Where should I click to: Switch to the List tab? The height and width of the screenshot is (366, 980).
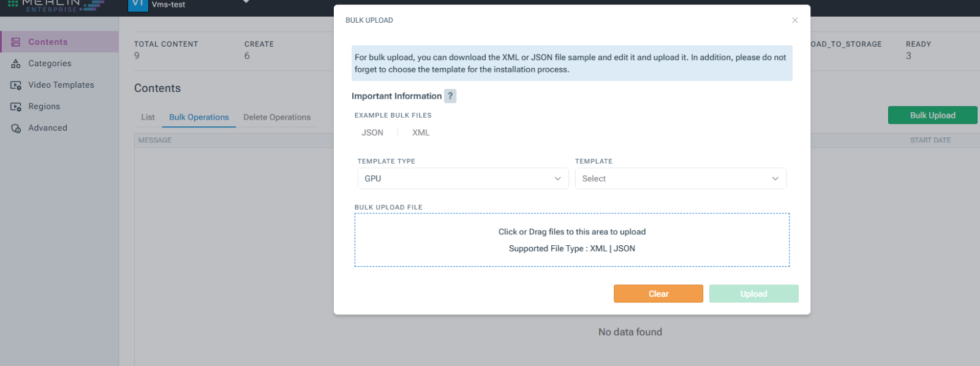148,117
